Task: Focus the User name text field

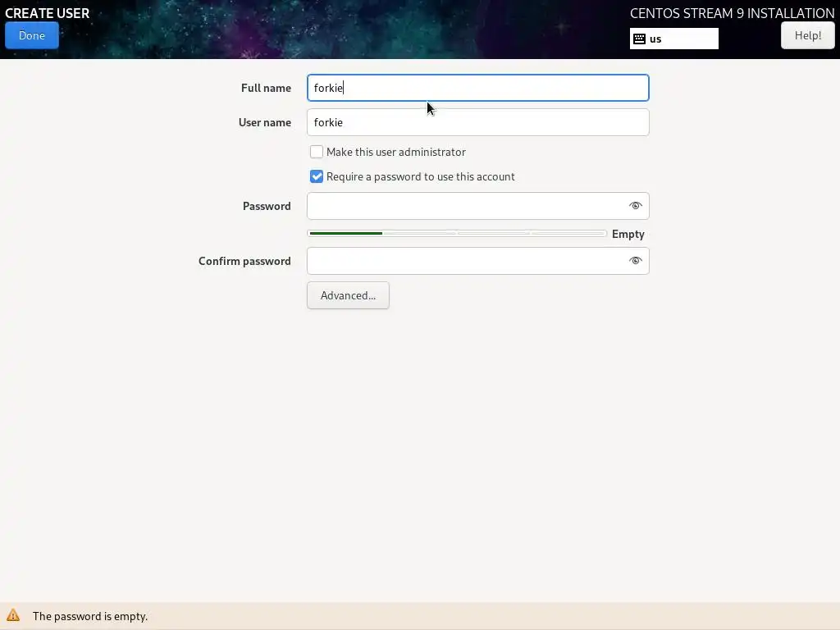Action: point(478,122)
